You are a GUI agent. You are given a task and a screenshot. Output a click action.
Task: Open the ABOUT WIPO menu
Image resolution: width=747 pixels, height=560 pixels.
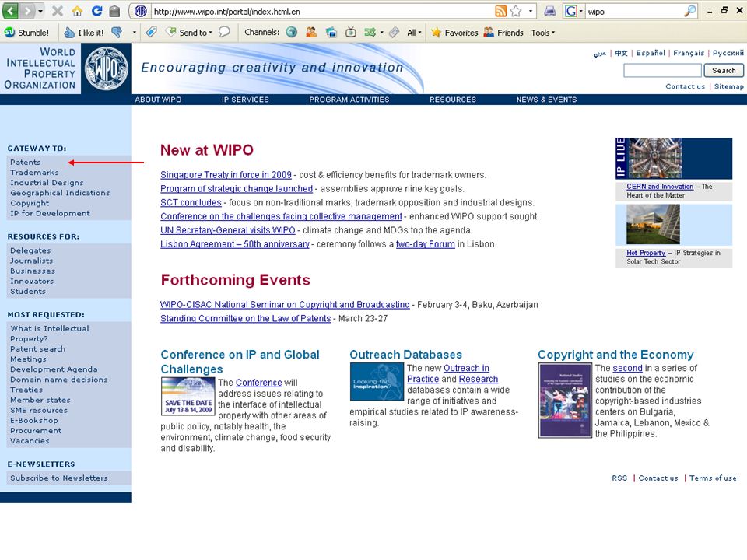pos(158,100)
